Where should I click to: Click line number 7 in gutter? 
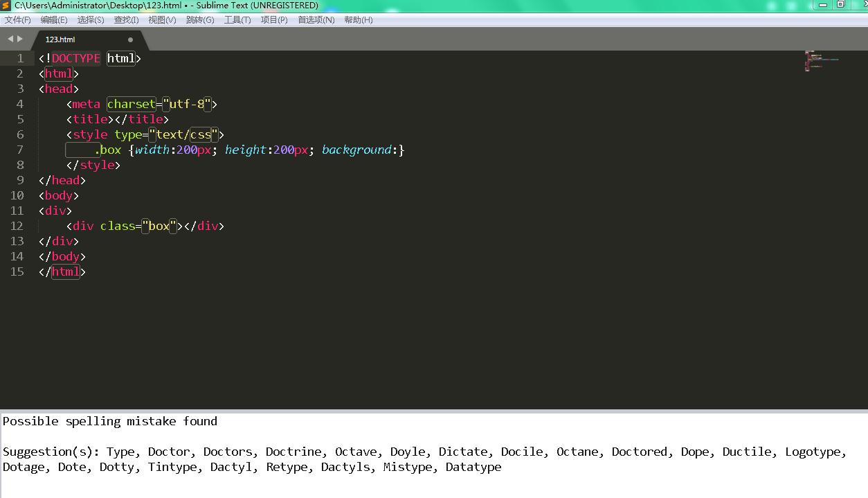tap(20, 150)
